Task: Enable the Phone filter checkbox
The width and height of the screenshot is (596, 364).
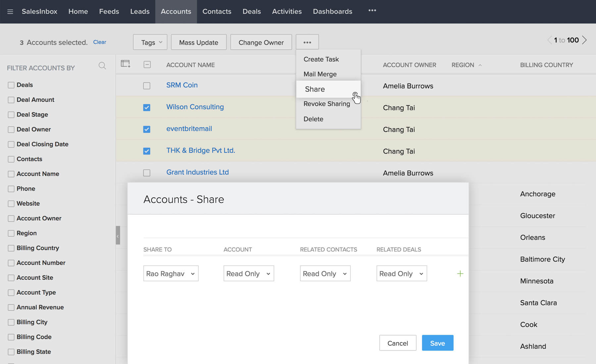Action: 11,189
